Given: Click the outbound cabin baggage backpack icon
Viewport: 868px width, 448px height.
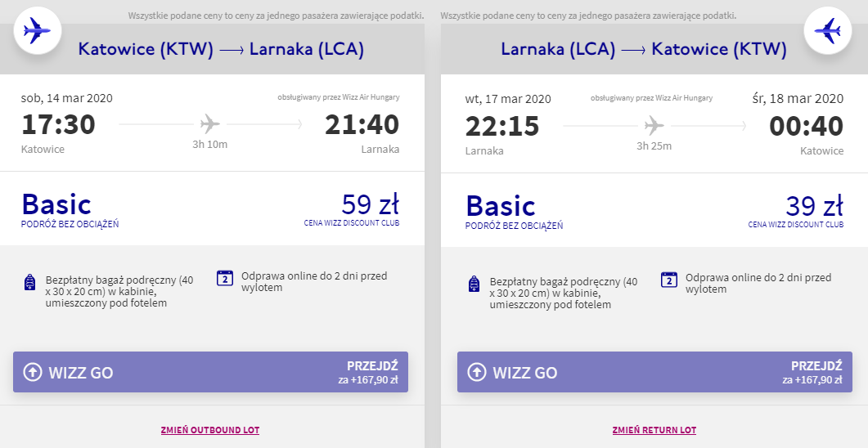Looking at the screenshot, I should (x=30, y=283).
